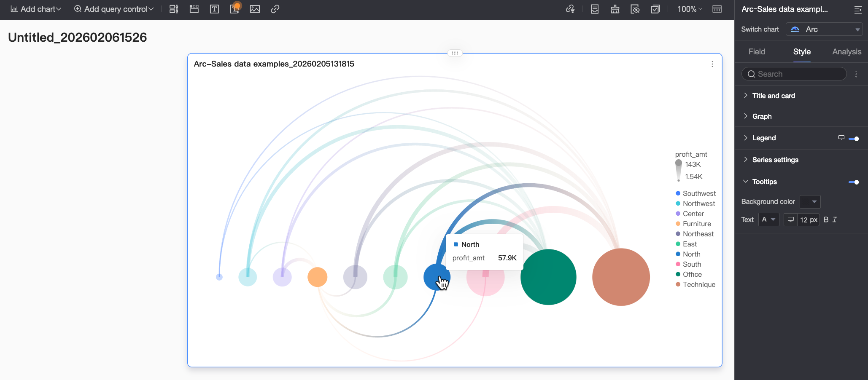Image resolution: width=868 pixels, height=380 pixels.
Task: Toggle South in the chart legend
Action: point(688,264)
